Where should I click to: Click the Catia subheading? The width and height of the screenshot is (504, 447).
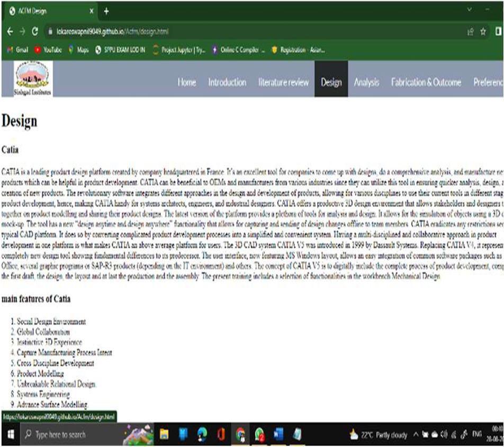click(x=10, y=150)
